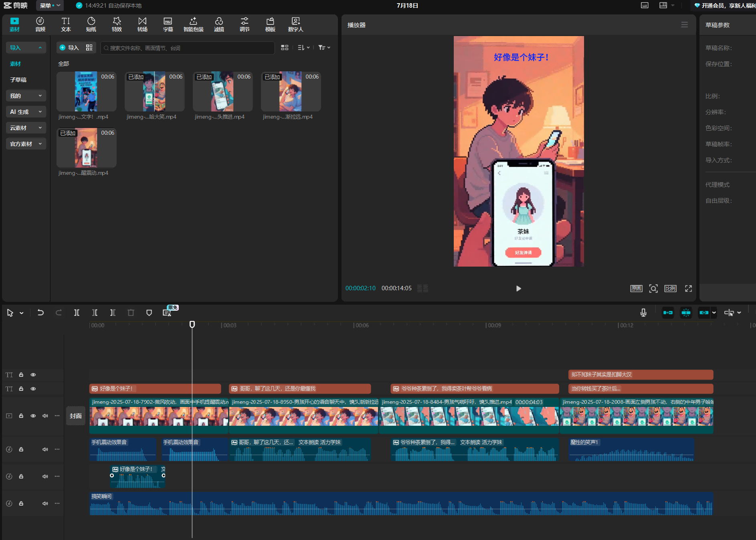
Task: Open the 转场 transitions tab
Action: click(142, 24)
